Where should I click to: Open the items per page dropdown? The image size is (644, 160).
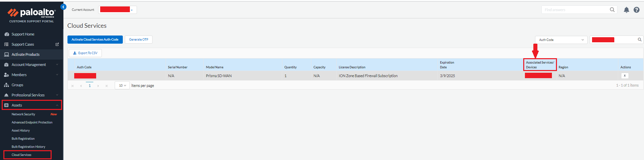click(122, 86)
